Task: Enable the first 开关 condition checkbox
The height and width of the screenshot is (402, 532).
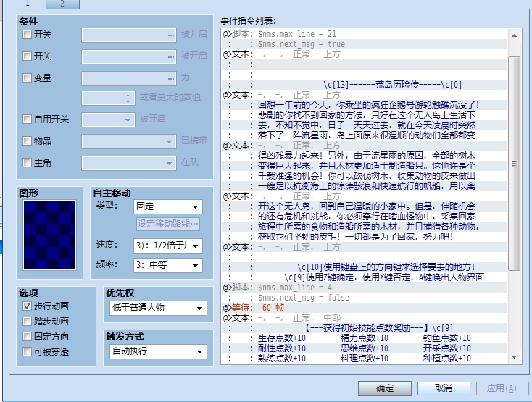Action: (27, 34)
